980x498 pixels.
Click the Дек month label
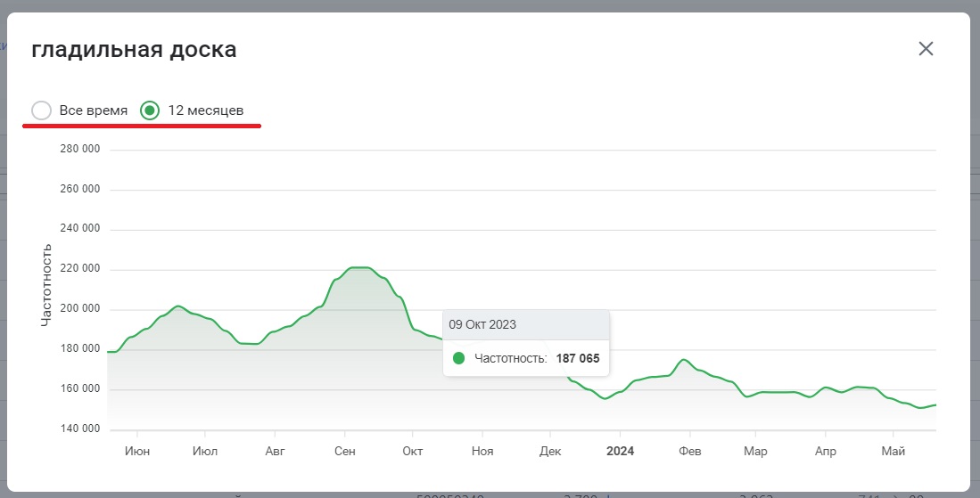(550, 452)
